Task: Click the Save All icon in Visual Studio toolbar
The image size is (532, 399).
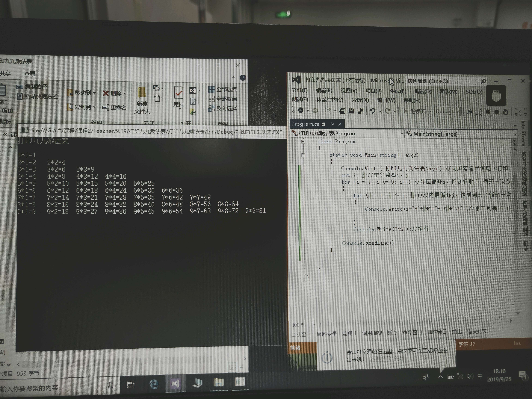Action: click(360, 111)
